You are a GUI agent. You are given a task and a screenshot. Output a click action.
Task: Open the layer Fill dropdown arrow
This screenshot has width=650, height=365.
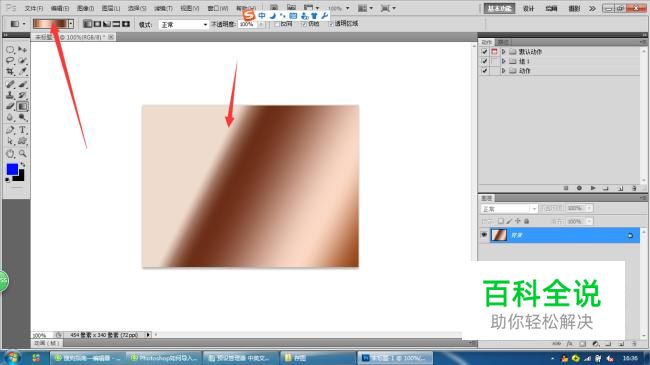click(x=589, y=221)
